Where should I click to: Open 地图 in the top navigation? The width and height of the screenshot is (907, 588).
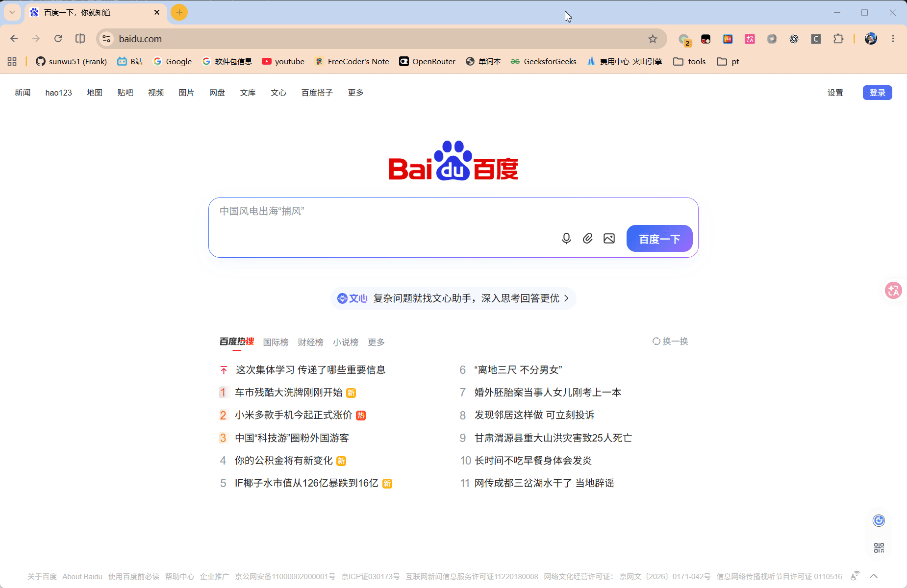click(95, 93)
